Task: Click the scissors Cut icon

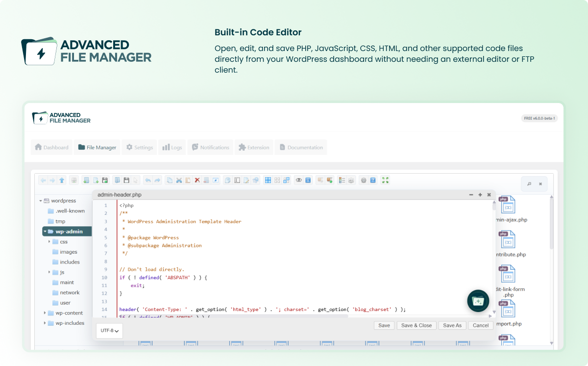Action: (x=179, y=180)
